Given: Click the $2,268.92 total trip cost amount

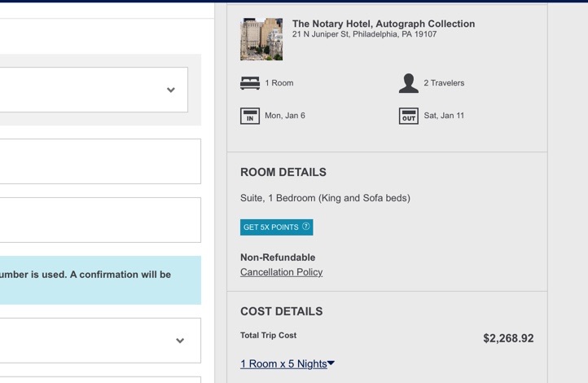Looking at the screenshot, I should coord(508,338).
